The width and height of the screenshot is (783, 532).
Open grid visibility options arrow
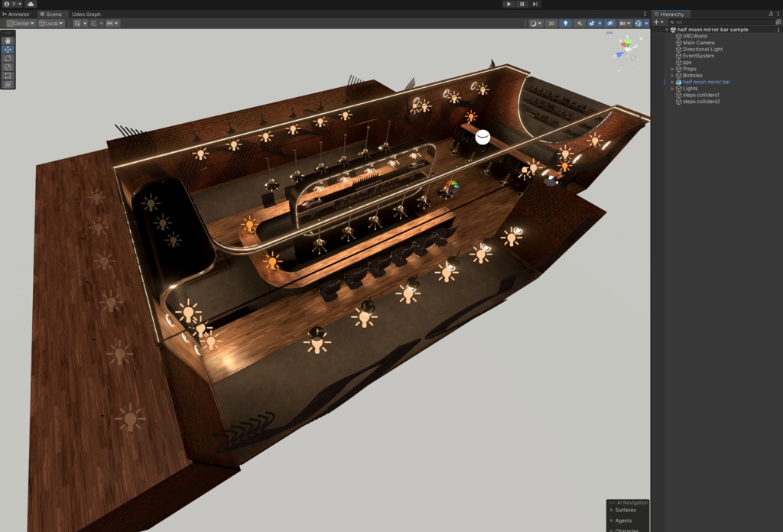coord(85,24)
